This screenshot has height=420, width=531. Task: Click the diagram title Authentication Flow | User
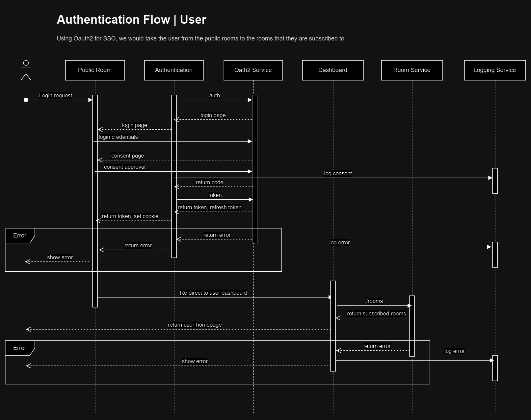pos(131,20)
